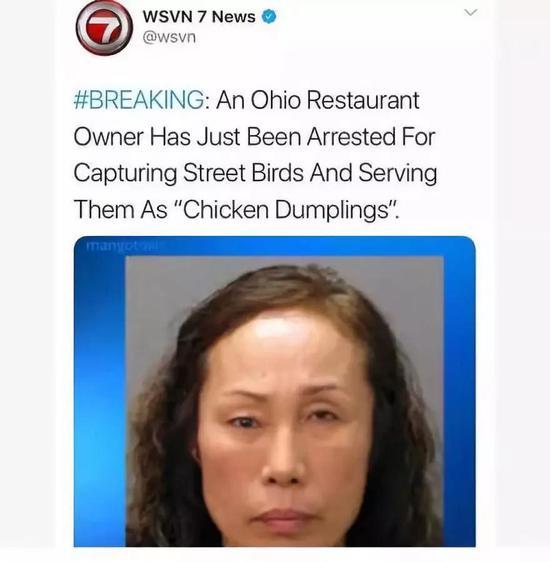550x562 pixels.
Task: Click the line "Capturing Street Birds And Serving"
Action: [x=255, y=173]
